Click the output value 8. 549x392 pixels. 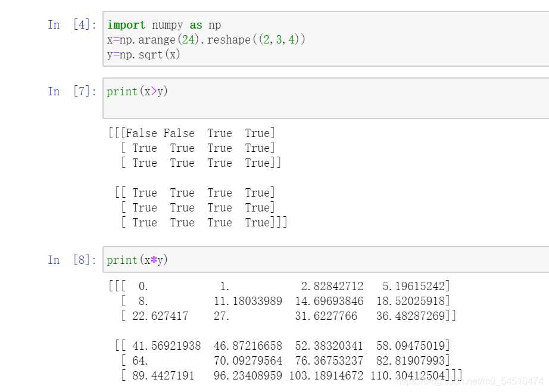[143, 301]
